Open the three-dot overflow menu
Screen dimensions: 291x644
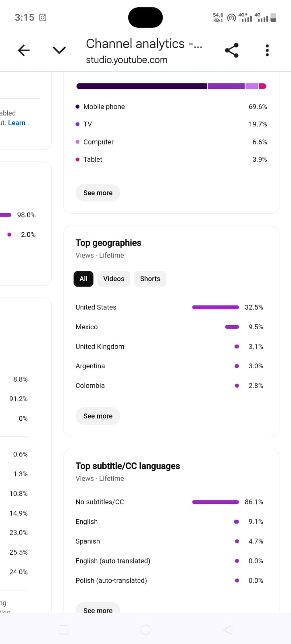pyautogui.click(x=267, y=50)
